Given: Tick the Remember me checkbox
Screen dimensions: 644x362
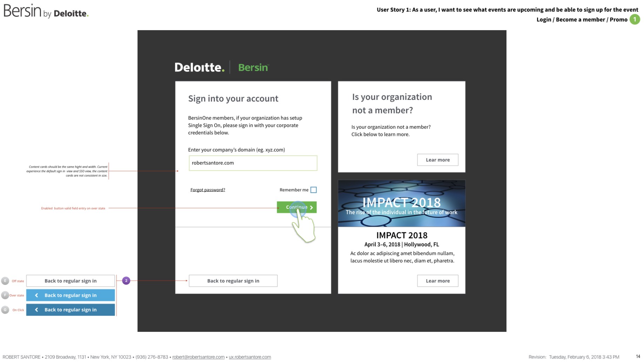Looking at the screenshot, I should point(314,190).
